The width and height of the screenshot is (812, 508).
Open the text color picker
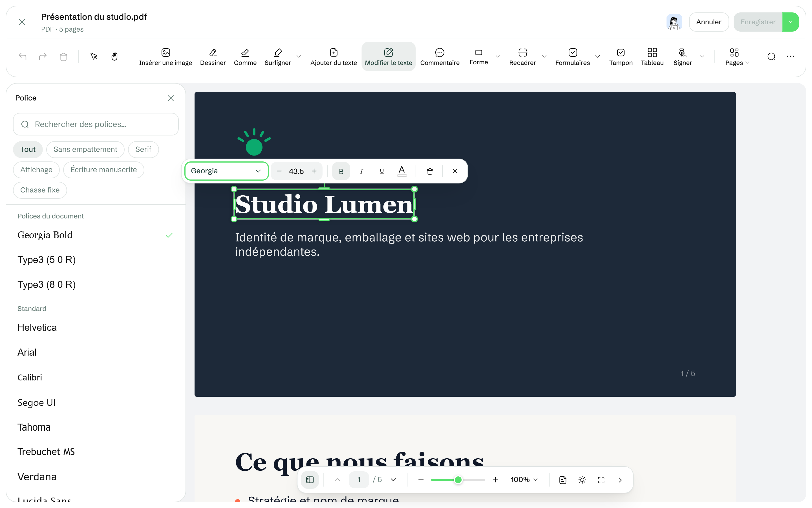(x=402, y=171)
